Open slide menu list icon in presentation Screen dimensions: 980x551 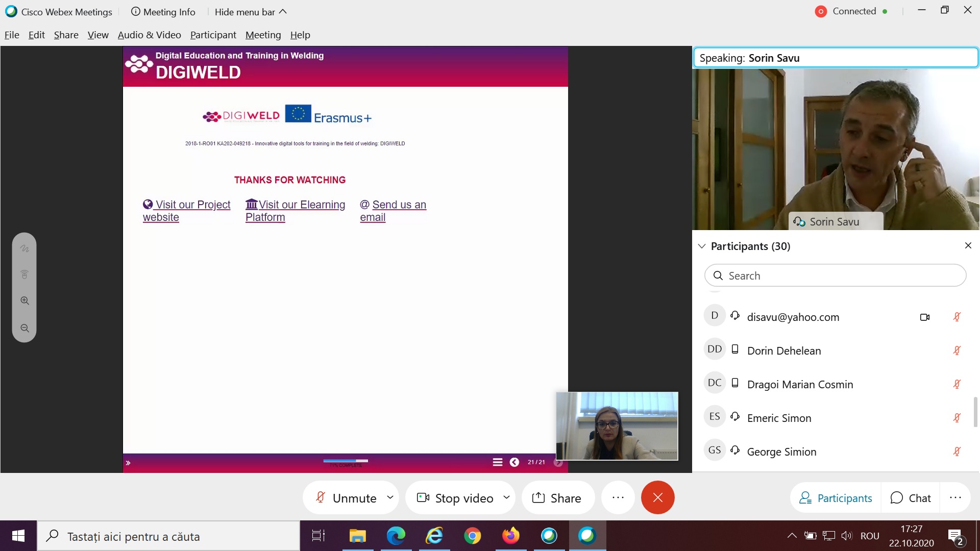(x=497, y=462)
